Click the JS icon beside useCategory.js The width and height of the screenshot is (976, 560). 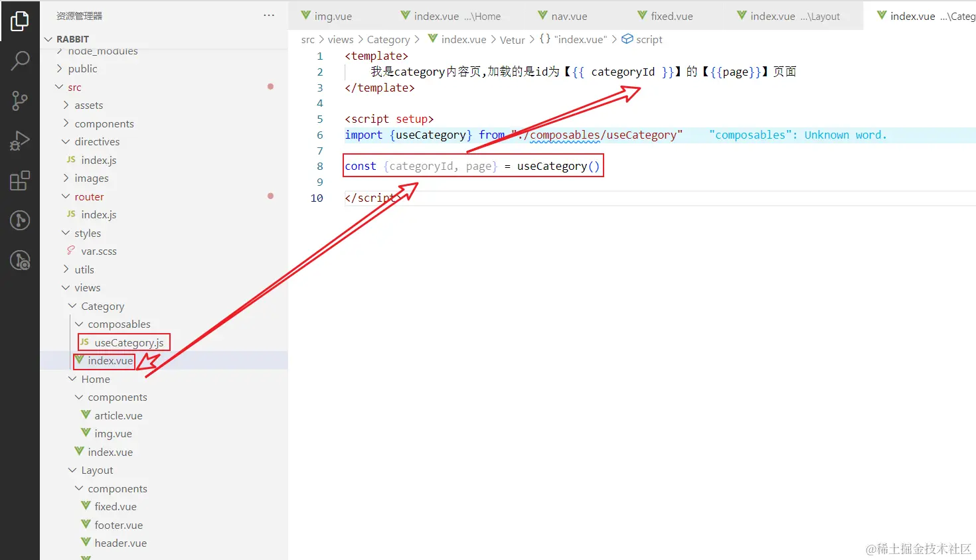(x=84, y=342)
